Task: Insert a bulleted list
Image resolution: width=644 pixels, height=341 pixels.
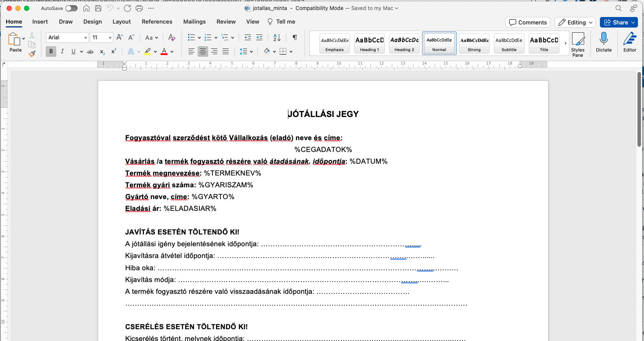Action: tap(191, 38)
